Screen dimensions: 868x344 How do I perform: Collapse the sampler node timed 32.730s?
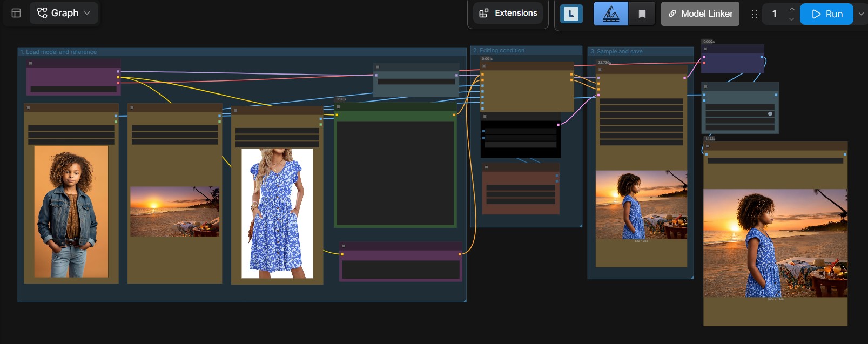pyautogui.click(x=600, y=70)
